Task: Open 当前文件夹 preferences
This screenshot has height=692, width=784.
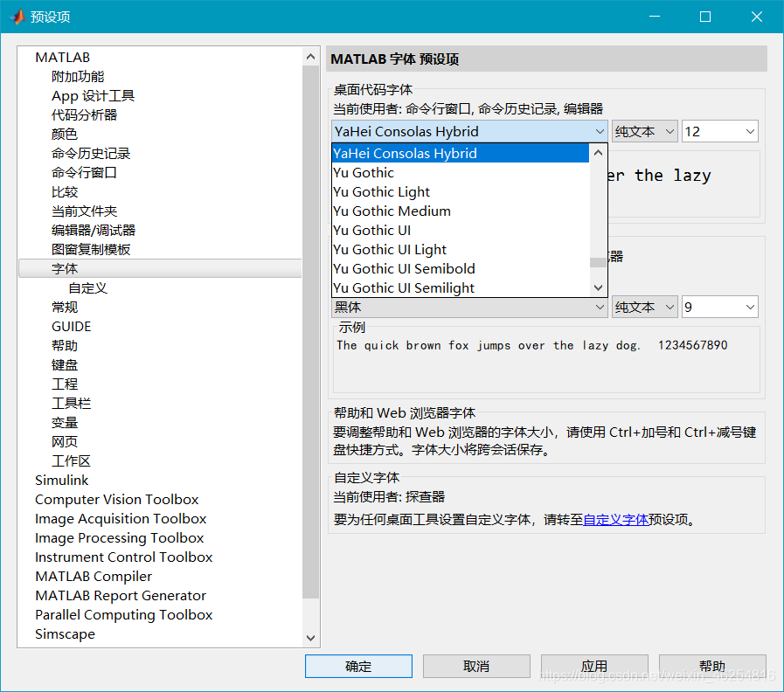Action: [84, 211]
